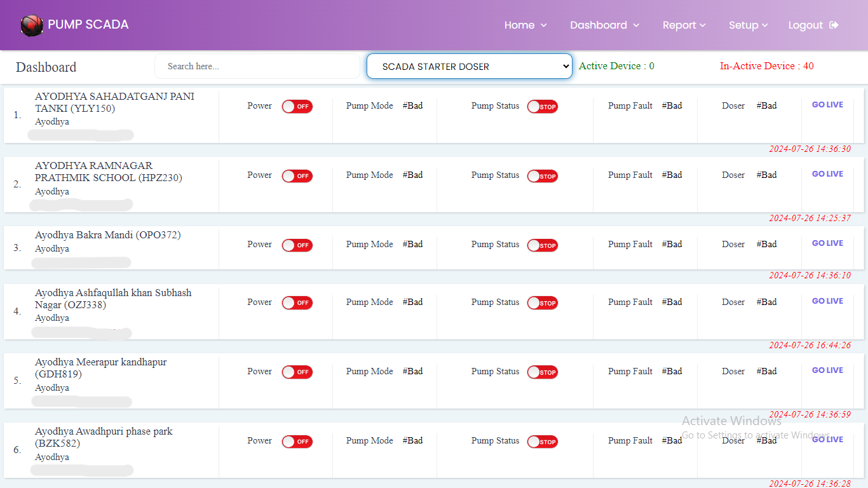The width and height of the screenshot is (868, 488).
Task: Click GO LIVE for Ayodhya Sahadatganj Pani Tanki
Action: [x=827, y=105]
